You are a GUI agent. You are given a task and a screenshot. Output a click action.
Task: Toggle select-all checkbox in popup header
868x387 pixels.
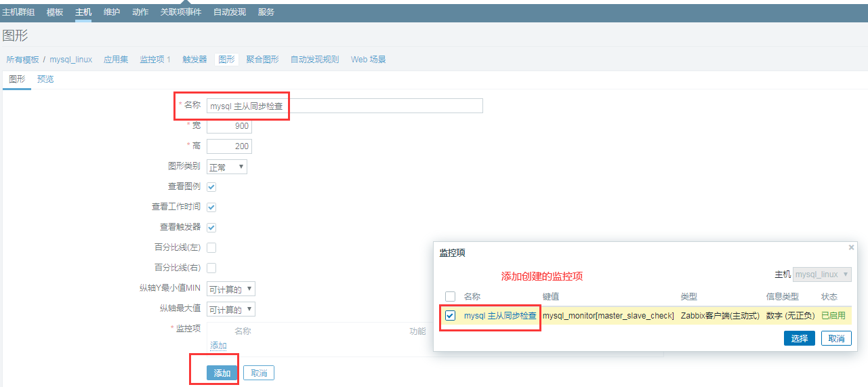pyautogui.click(x=450, y=296)
